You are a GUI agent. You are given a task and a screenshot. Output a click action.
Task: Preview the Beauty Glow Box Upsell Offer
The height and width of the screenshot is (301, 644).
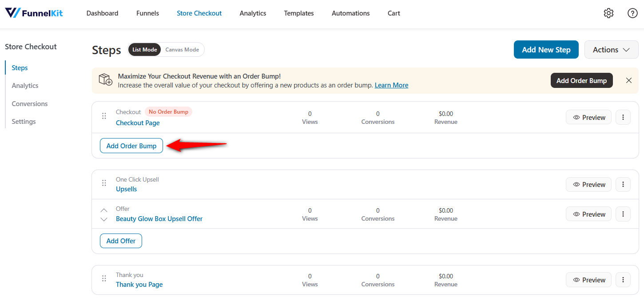(x=588, y=214)
